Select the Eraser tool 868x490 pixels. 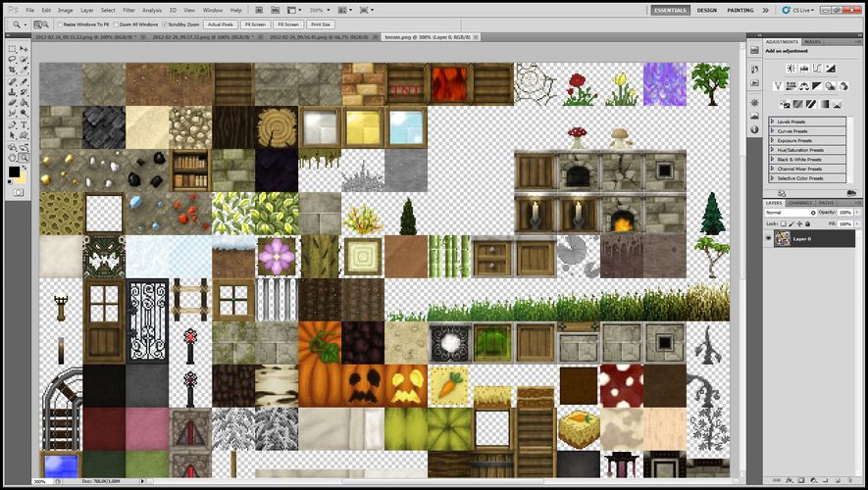(x=12, y=102)
